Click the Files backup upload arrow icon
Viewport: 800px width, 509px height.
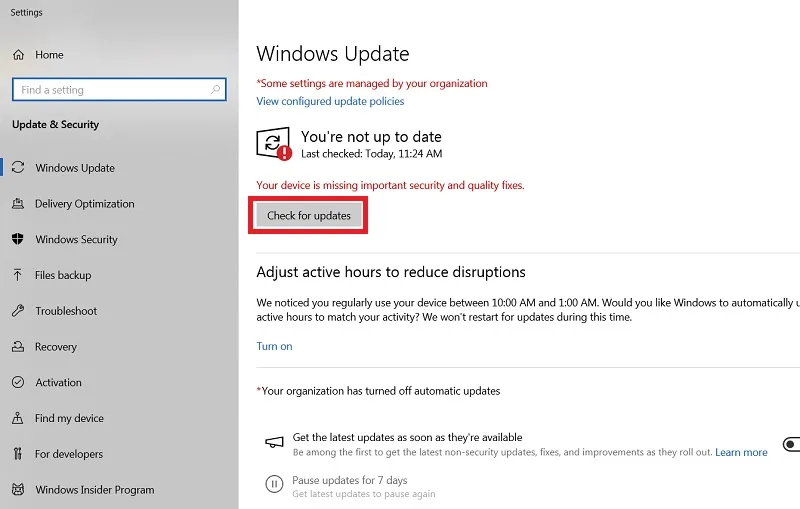pyautogui.click(x=18, y=275)
